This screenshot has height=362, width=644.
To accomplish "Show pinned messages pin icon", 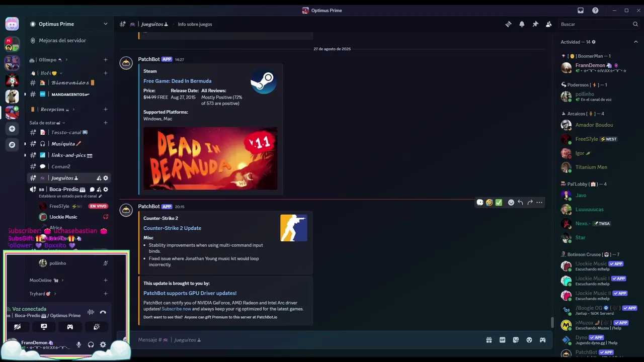I will click(x=535, y=24).
